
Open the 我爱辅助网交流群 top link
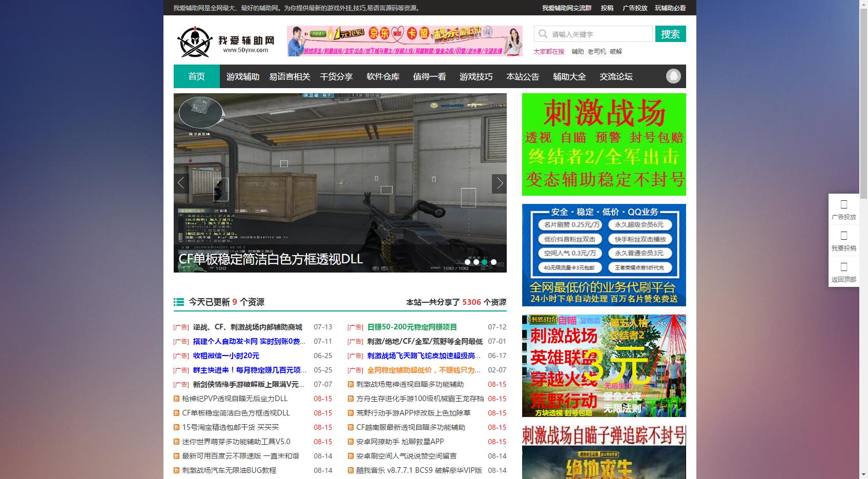pos(567,8)
